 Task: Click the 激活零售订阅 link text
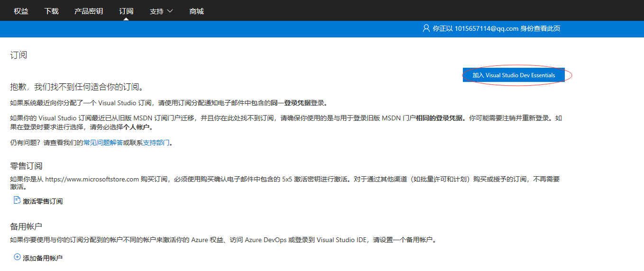pos(43,201)
